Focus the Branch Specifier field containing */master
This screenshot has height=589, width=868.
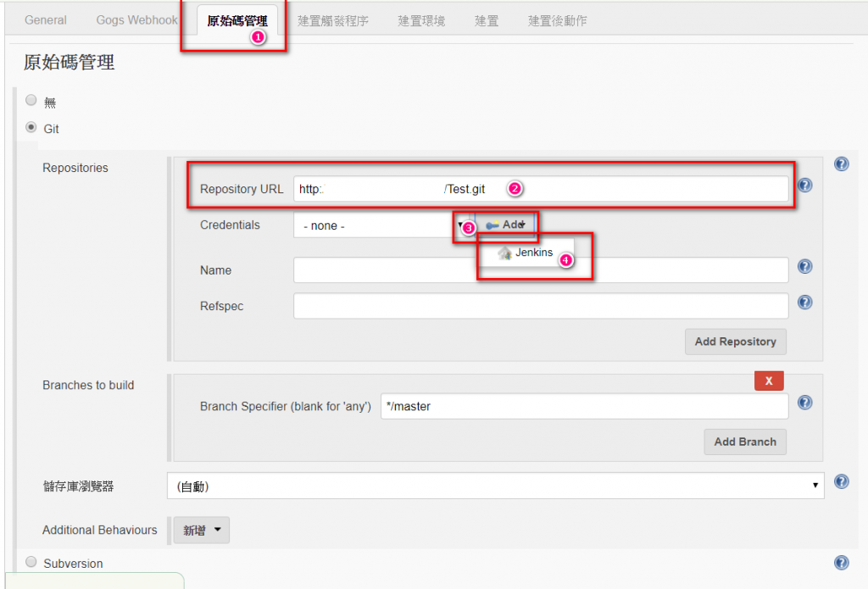[585, 406]
